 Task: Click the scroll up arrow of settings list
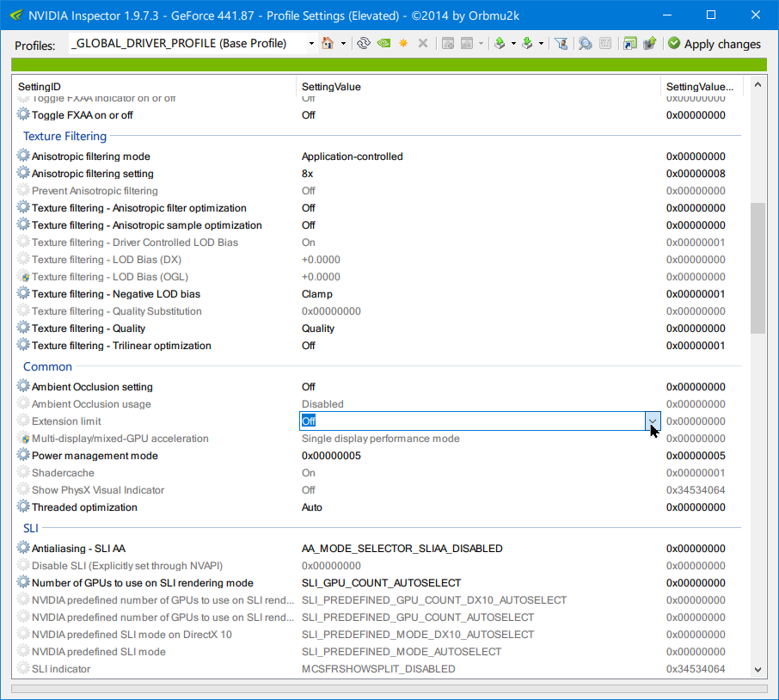click(758, 85)
